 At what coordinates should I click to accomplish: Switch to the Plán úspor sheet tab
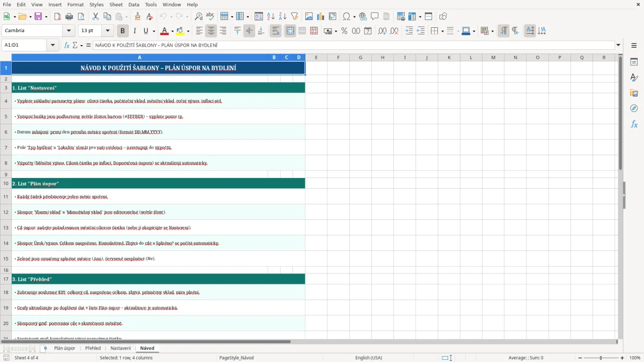[x=64, y=348]
